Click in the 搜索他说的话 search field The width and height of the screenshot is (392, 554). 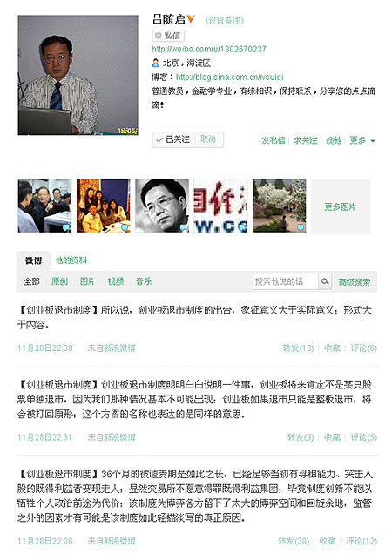(x=286, y=281)
